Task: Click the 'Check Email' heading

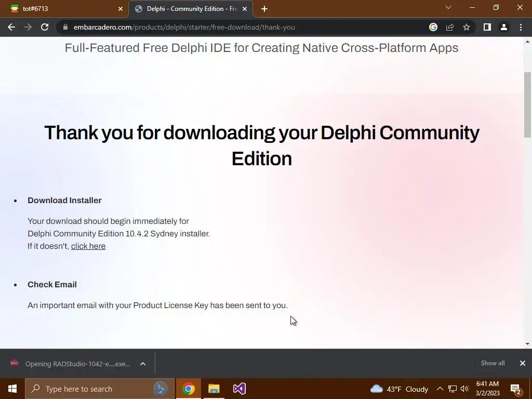Action: 52,284
